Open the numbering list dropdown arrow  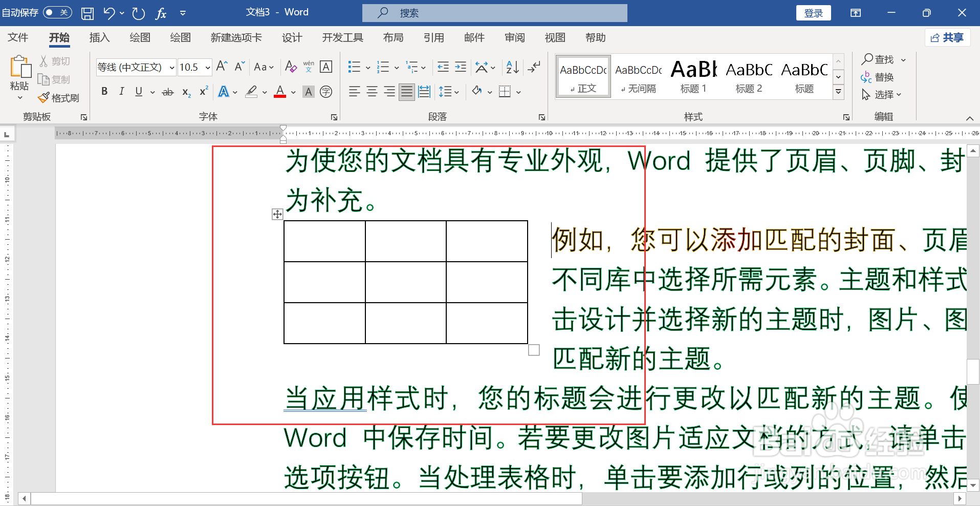(397, 67)
